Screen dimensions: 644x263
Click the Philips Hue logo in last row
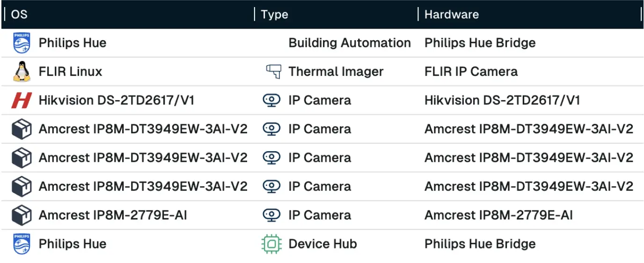[x=22, y=244]
